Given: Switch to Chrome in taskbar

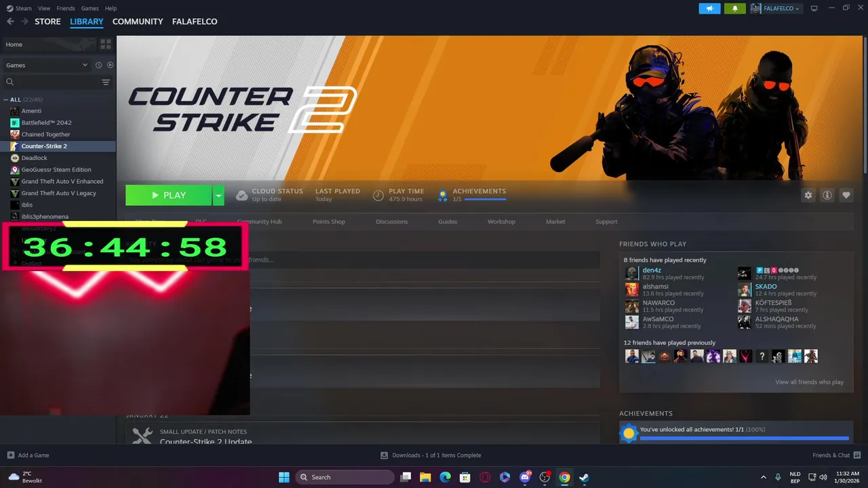Looking at the screenshot, I should (x=564, y=477).
